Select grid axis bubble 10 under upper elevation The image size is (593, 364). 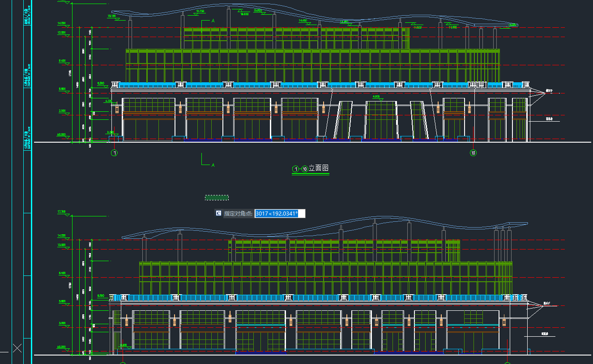coord(474,153)
